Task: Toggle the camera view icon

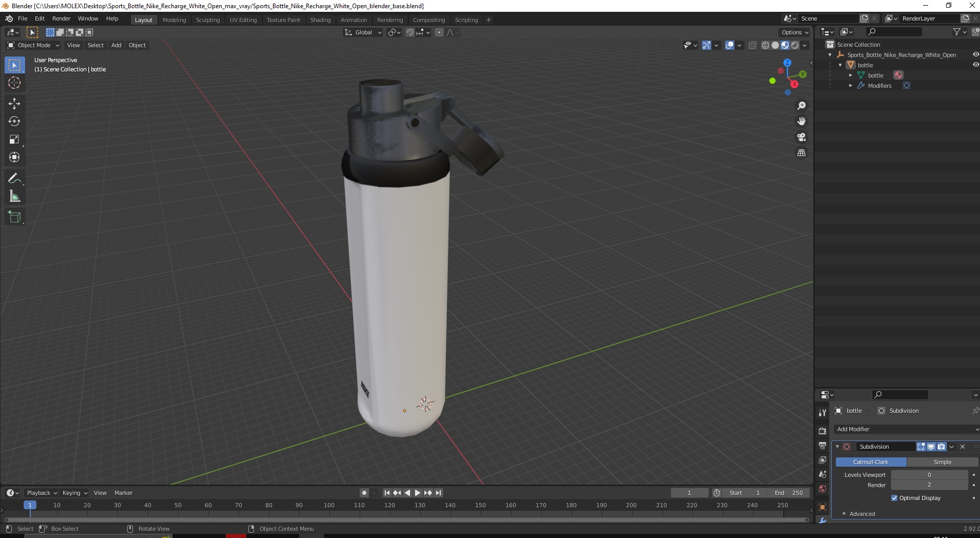Action: [x=801, y=137]
